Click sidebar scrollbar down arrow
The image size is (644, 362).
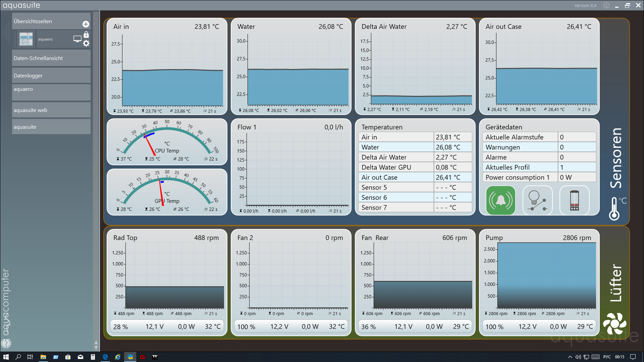(96, 348)
